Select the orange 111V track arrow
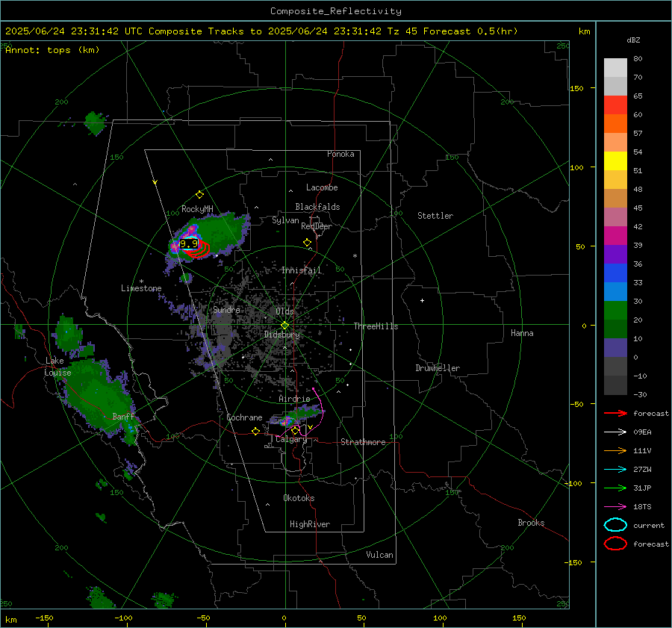The height and width of the screenshot is (628, 672). coord(615,450)
